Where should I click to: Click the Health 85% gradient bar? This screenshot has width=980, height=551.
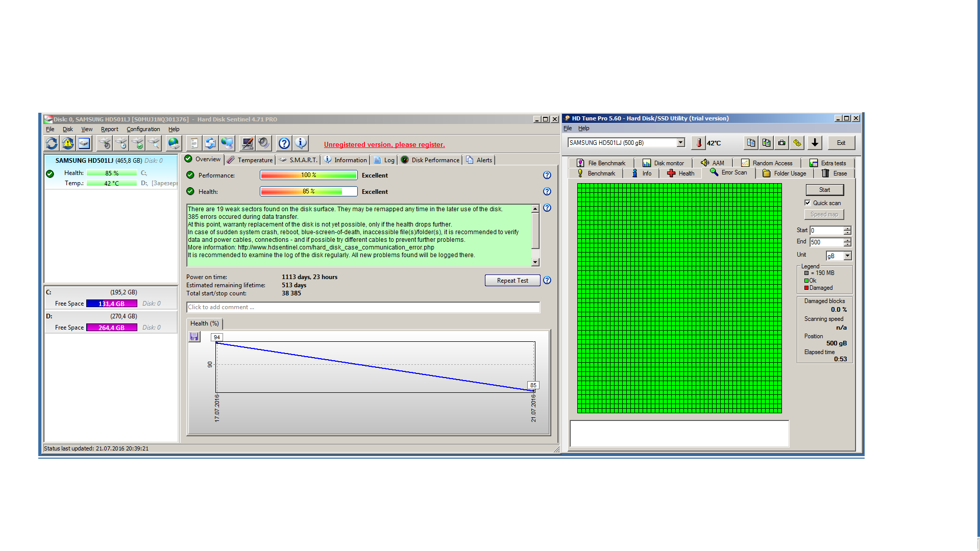pyautogui.click(x=308, y=191)
